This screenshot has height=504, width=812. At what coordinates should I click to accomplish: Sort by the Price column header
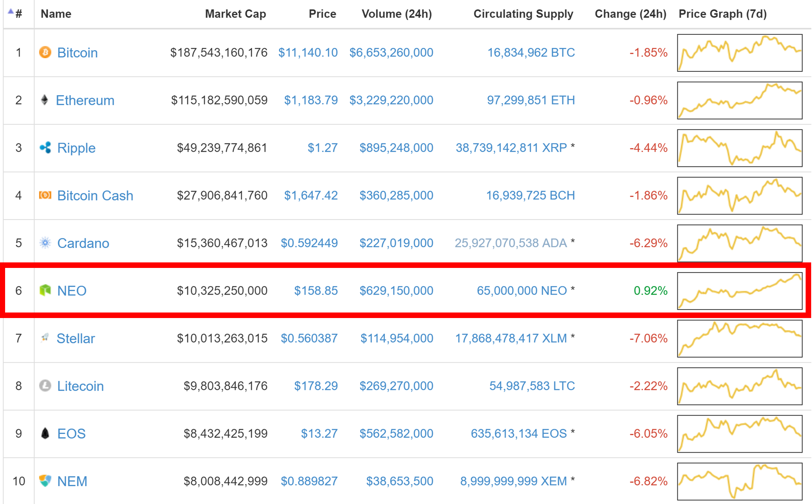(x=322, y=14)
